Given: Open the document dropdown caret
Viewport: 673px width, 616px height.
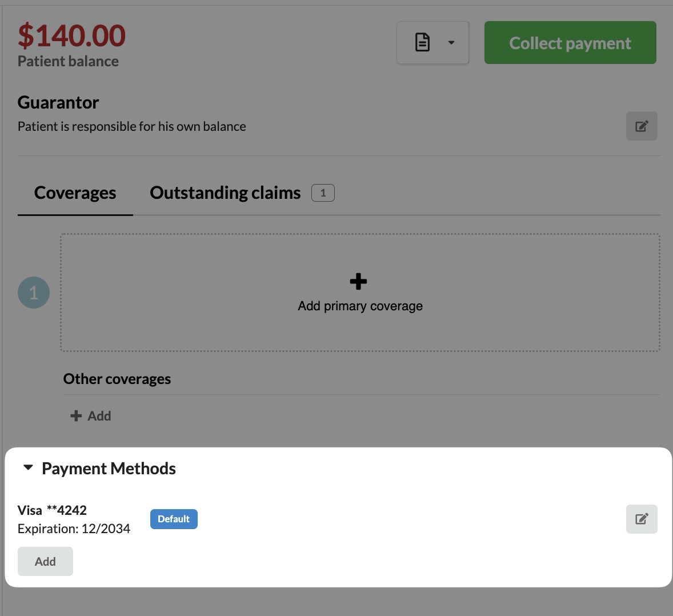Looking at the screenshot, I should 451,42.
